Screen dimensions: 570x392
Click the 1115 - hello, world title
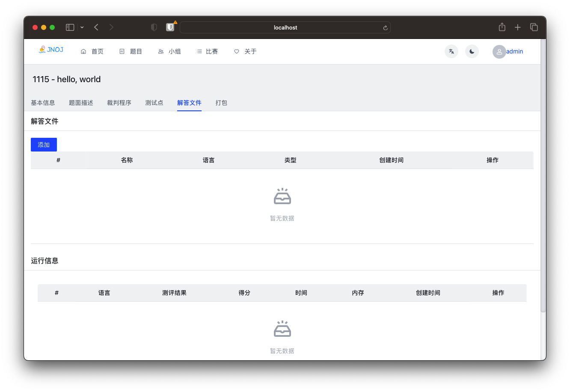point(67,79)
